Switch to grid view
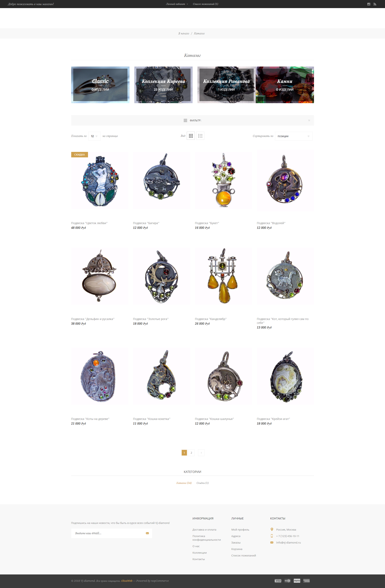Screen dimensions: 385x588 pos(191,136)
